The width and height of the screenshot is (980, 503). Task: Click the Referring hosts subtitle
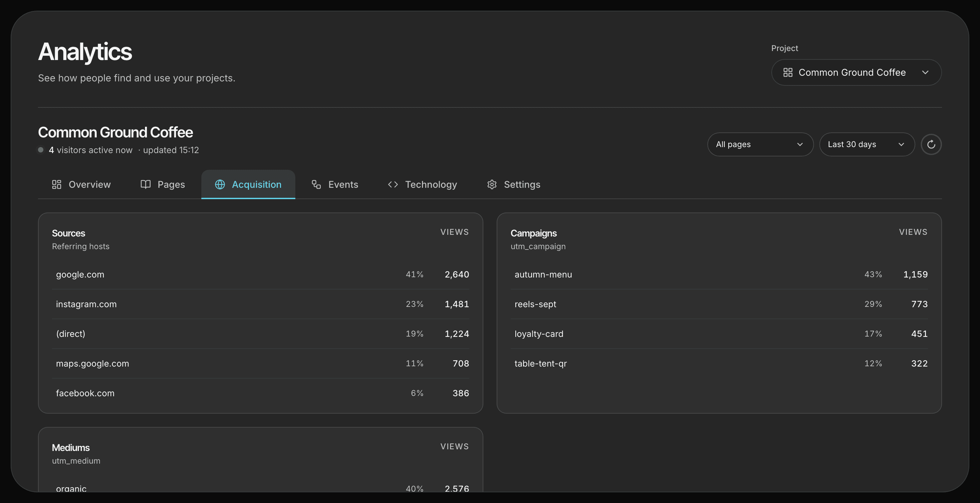pos(81,246)
